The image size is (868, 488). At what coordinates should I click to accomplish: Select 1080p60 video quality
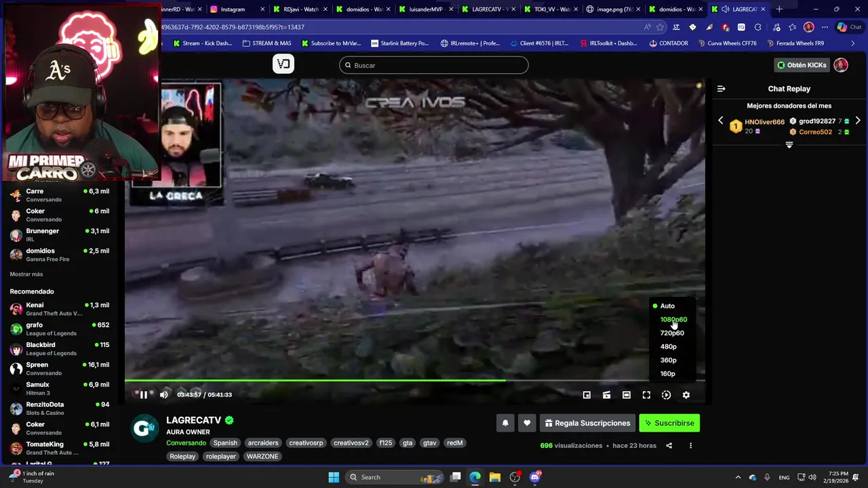673,319
